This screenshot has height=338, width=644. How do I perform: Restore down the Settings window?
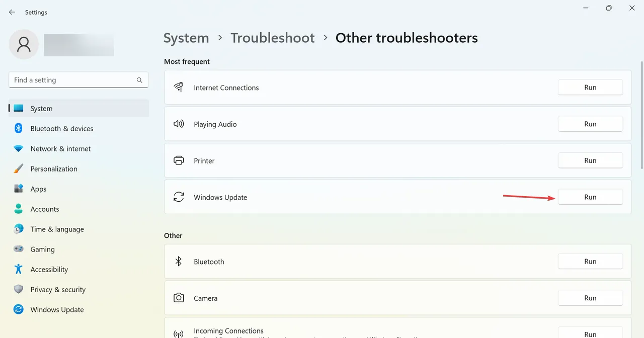click(x=609, y=8)
